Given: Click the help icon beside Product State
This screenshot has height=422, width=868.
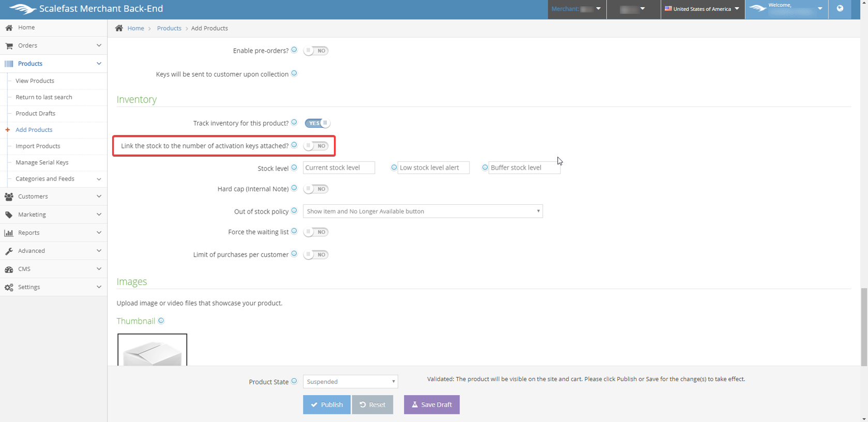Looking at the screenshot, I should [x=294, y=381].
